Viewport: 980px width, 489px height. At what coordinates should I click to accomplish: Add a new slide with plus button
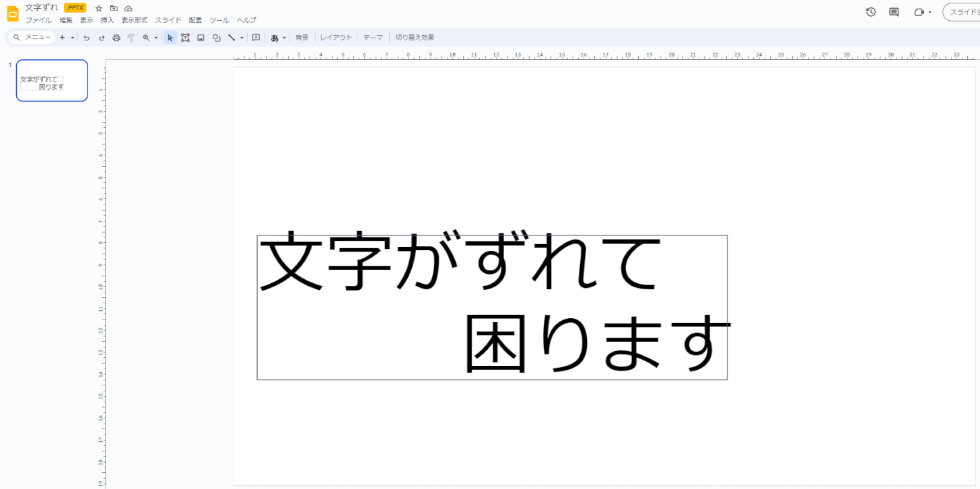62,38
